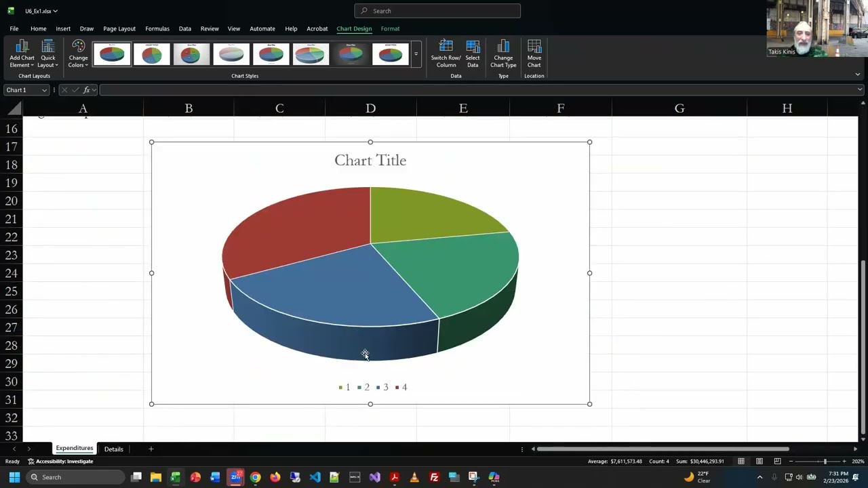868x488 pixels.
Task: Switch to the Insert ribbon tab
Action: [x=63, y=28]
